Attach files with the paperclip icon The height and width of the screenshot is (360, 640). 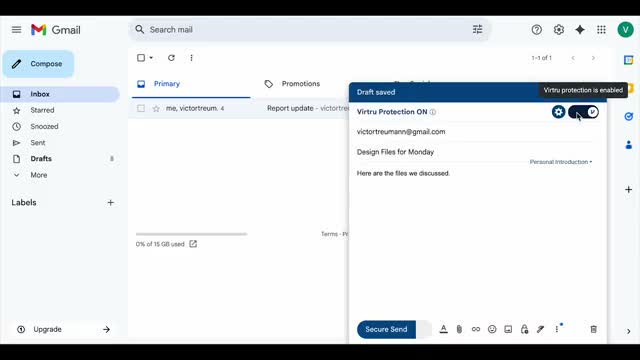[459, 329]
